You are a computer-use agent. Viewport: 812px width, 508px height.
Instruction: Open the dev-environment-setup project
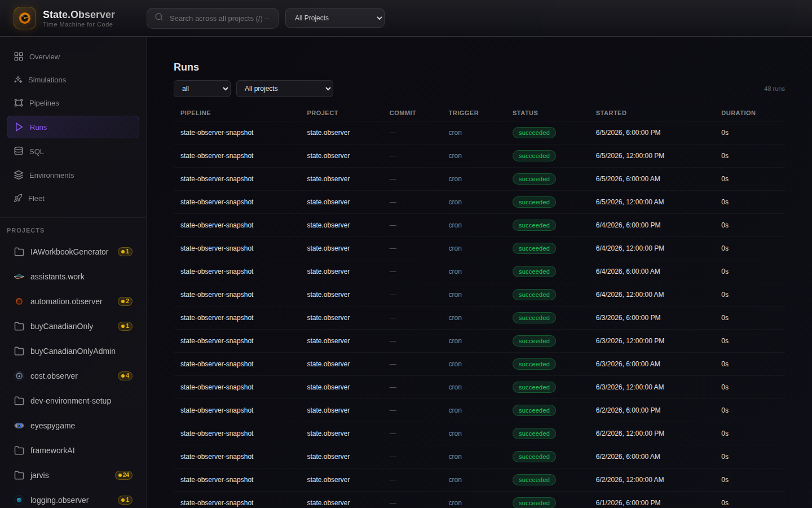click(x=73, y=401)
